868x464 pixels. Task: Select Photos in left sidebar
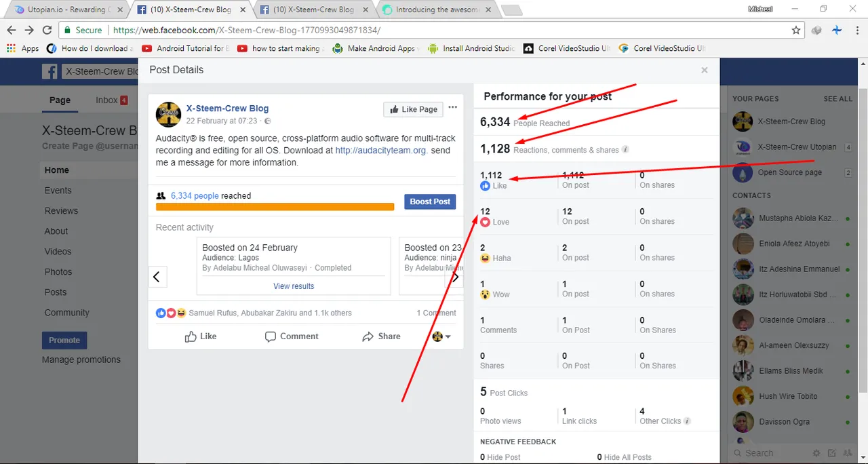[58, 272]
